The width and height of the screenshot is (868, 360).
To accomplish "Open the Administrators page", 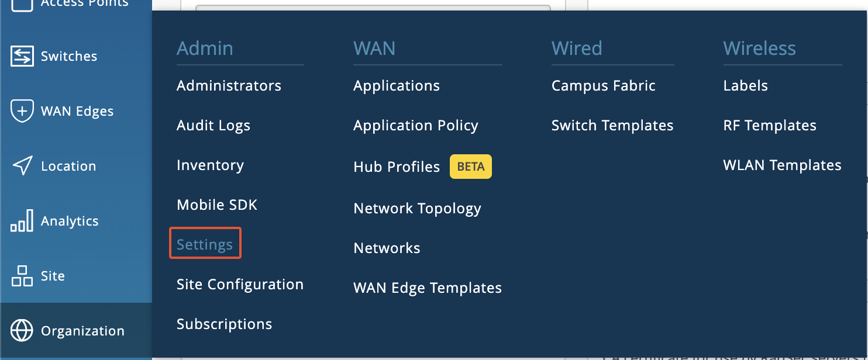I will [x=229, y=86].
